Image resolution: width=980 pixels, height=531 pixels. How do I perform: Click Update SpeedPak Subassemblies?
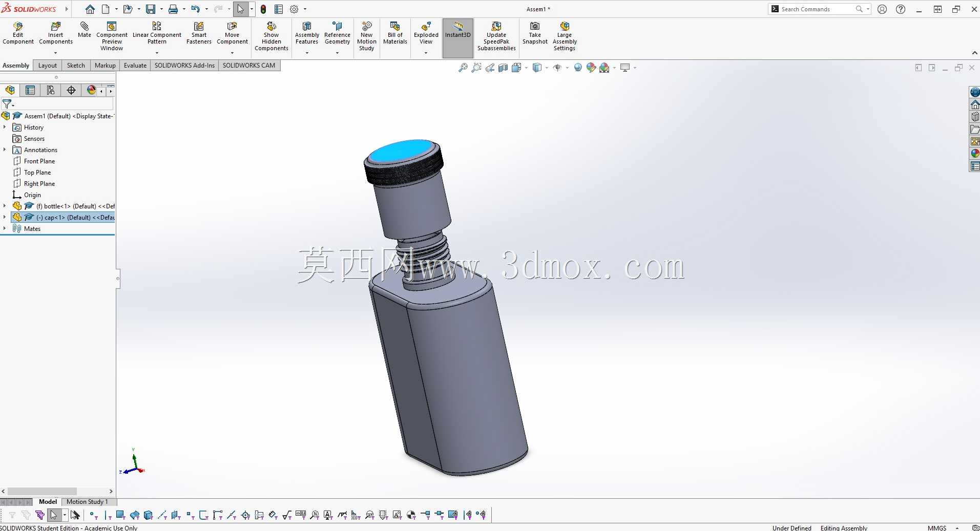coord(496,36)
